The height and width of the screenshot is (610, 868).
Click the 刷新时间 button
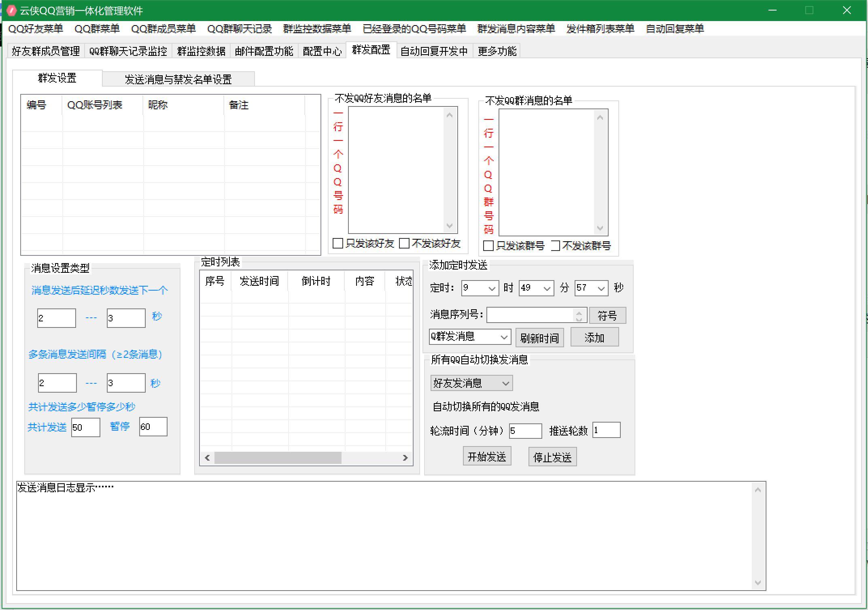tap(539, 338)
